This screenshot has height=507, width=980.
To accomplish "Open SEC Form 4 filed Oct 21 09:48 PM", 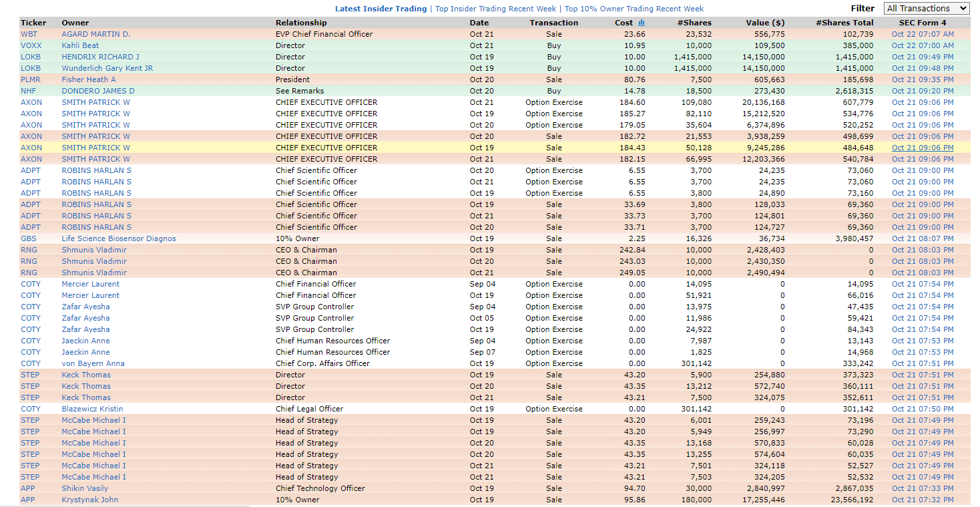I will click(923, 68).
